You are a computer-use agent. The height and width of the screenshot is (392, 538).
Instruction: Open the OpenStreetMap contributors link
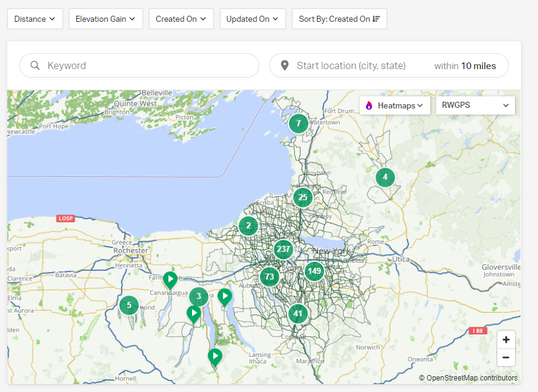[471, 378]
